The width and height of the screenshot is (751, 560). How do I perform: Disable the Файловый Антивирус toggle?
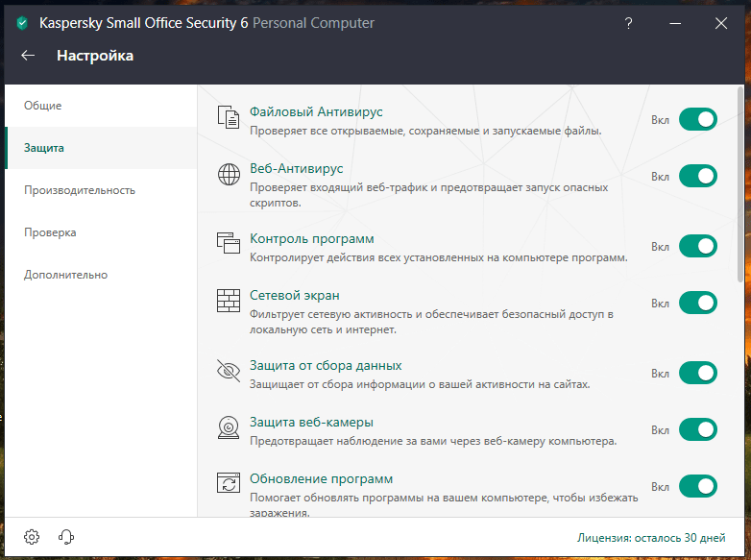click(698, 119)
